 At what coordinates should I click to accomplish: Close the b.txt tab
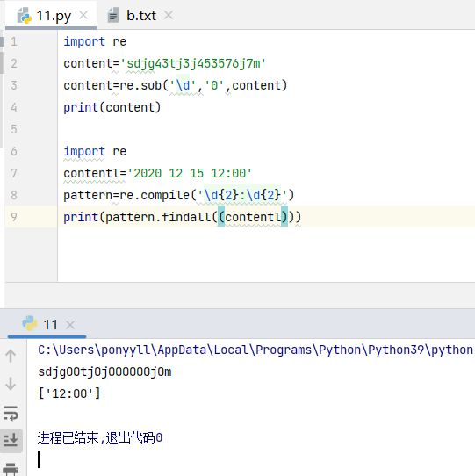[x=169, y=15]
